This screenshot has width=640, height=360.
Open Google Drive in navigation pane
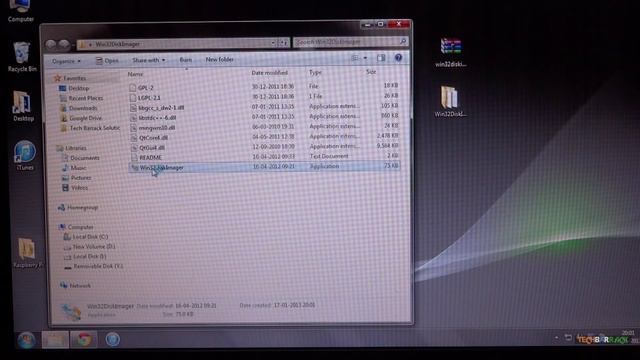pos(81,118)
